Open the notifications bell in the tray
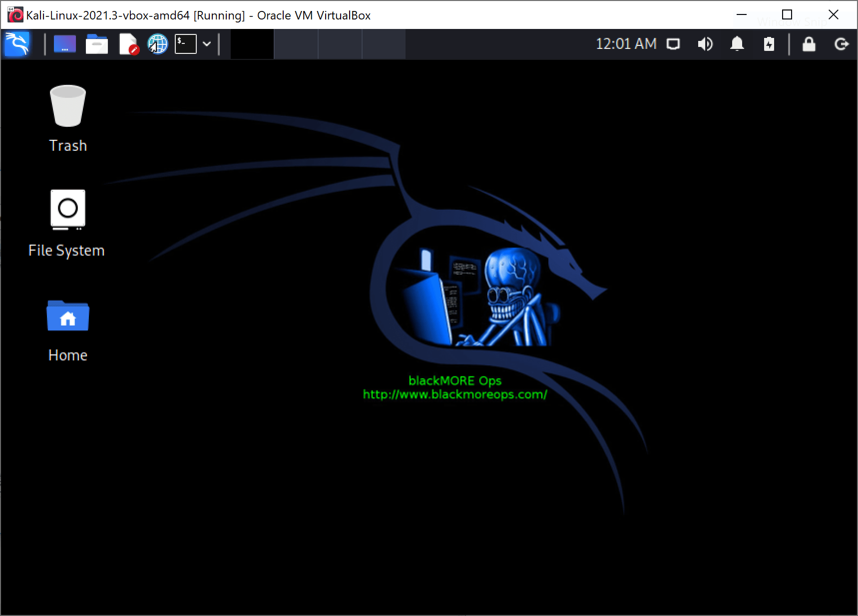Image resolution: width=858 pixels, height=616 pixels. pyautogui.click(x=737, y=44)
